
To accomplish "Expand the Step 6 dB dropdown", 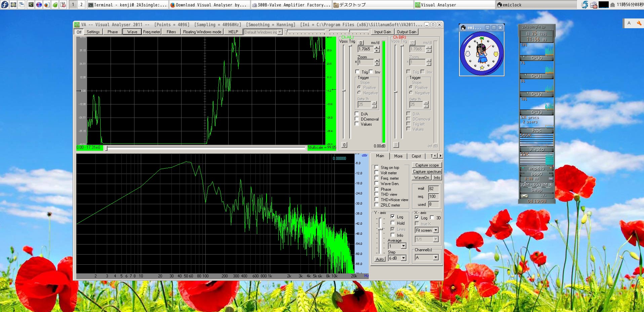I will coord(404,258).
